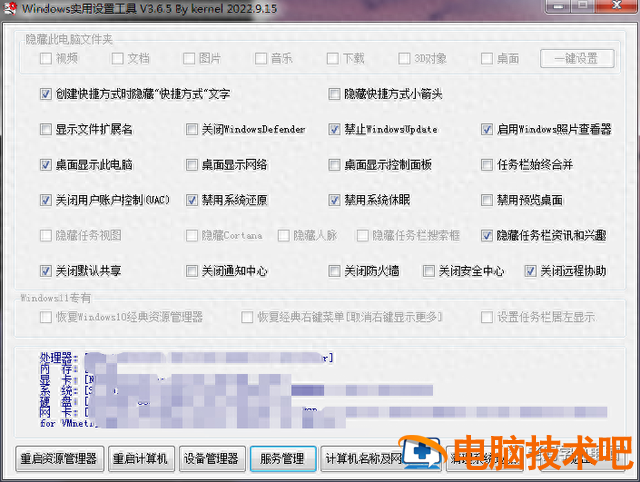Screen dimensions: 640x482
Task: Check 关闭WindowsDefender option
Action: point(192,130)
